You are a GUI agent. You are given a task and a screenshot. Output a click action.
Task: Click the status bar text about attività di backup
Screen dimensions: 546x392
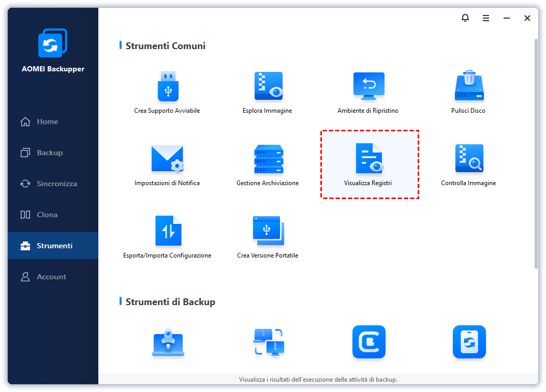pyautogui.click(x=318, y=380)
